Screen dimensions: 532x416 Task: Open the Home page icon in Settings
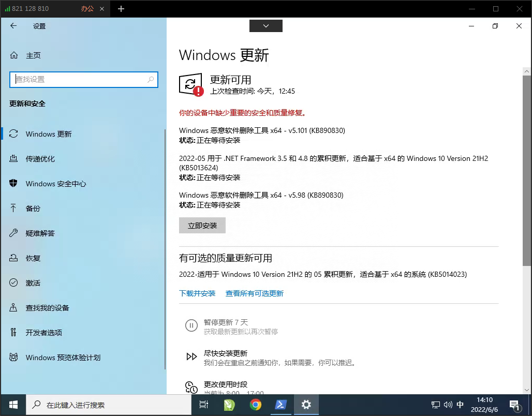[14, 55]
